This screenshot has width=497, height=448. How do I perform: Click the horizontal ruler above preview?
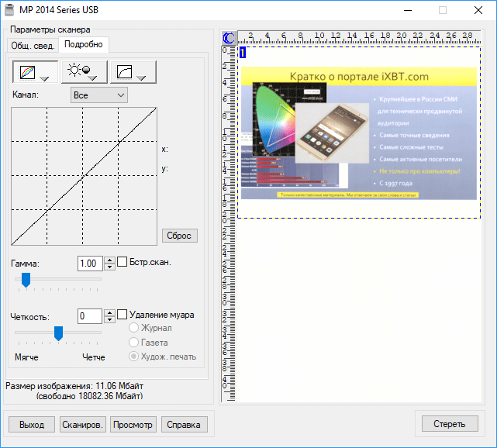(x=359, y=38)
